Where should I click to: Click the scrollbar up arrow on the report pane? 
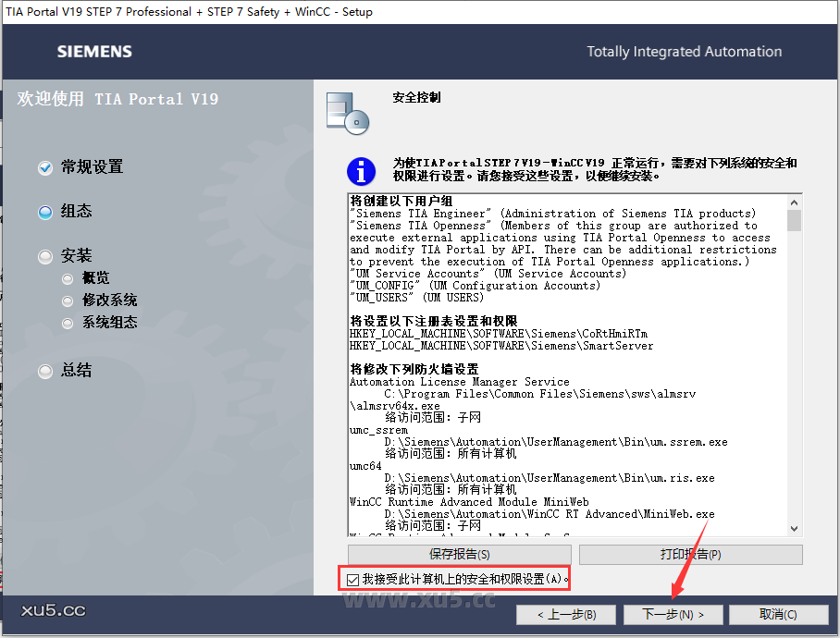pos(794,204)
